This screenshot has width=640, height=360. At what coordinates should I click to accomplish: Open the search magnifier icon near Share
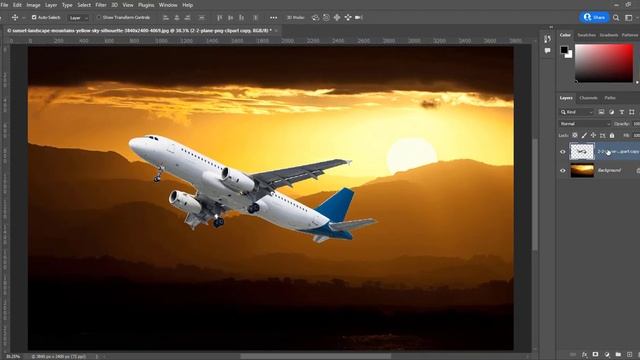point(616,18)
